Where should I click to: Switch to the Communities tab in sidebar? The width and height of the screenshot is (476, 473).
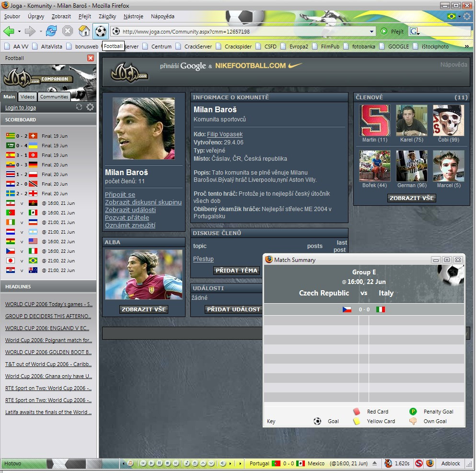click(54, 96)
